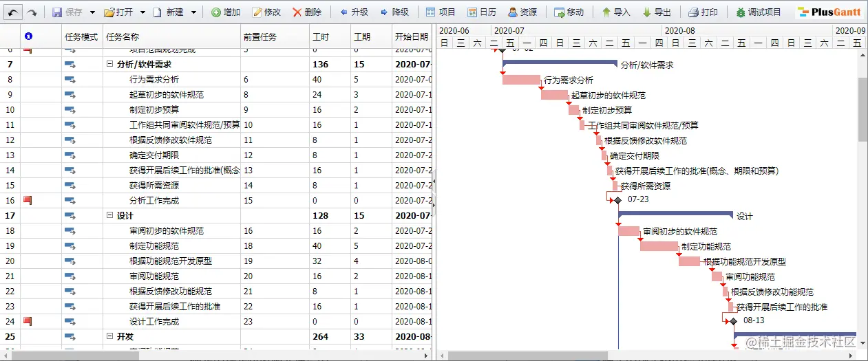Select the 设计工作完成 task name cell
The height and width of the screenshot is (361, 868).
point(172,321)
